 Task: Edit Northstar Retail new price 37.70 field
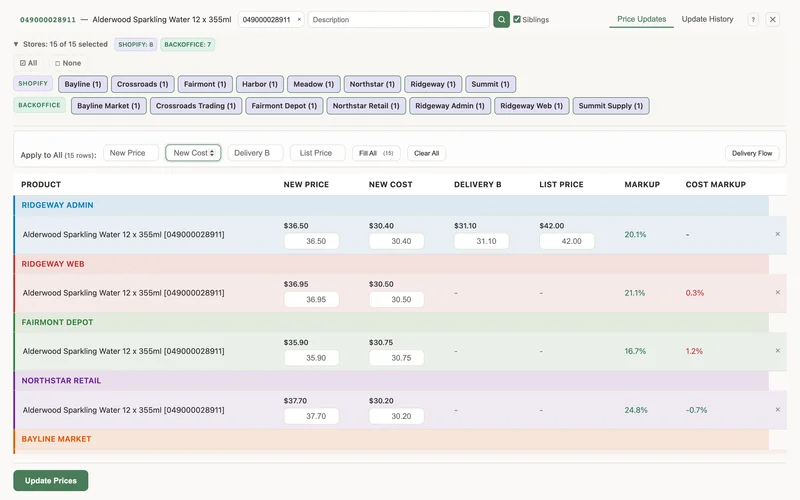point(311,416)
